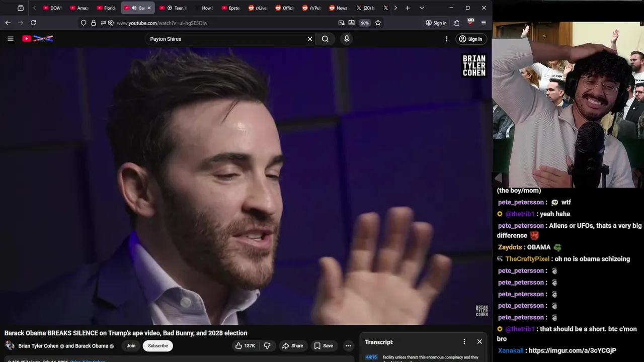Bookmark this page with the star icon
This screenshot has height=362, width=644.
point(378,23)
